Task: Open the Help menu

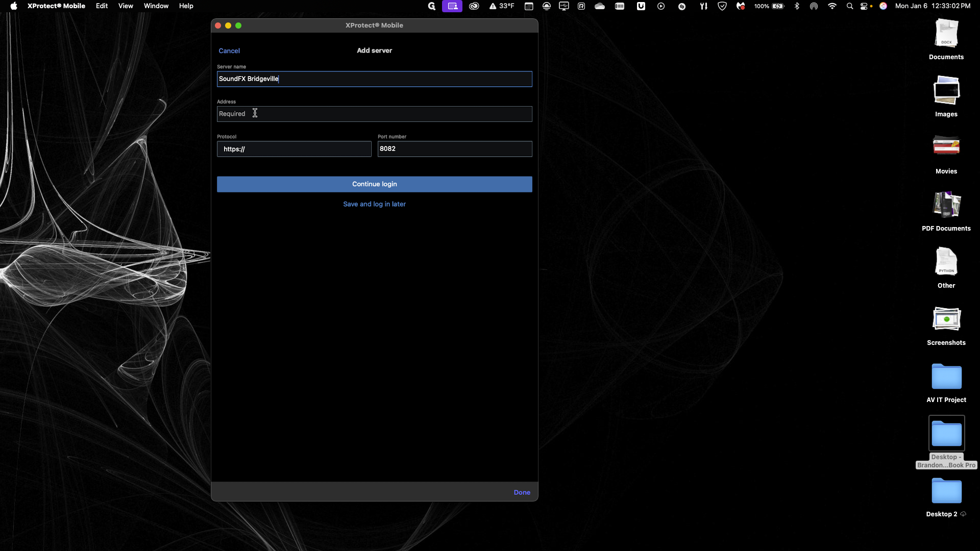Action: [x=186, y=6]
